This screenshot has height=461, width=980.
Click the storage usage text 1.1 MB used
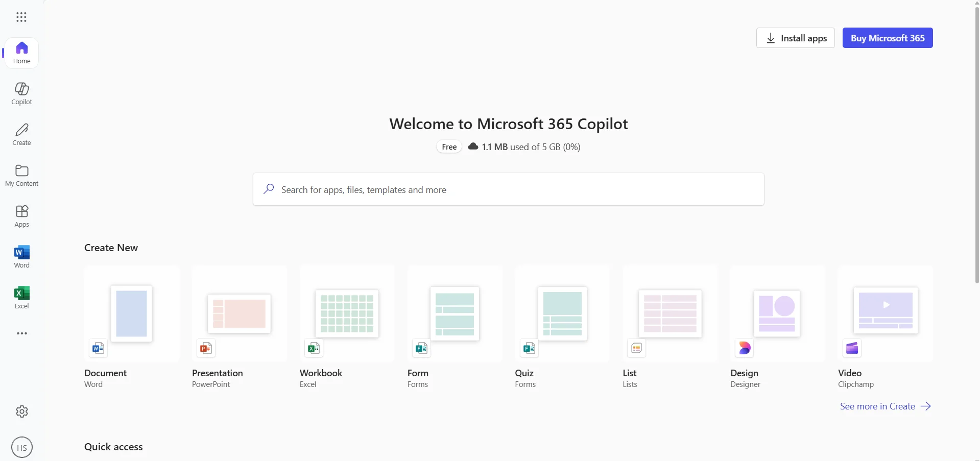pos(531,147)
